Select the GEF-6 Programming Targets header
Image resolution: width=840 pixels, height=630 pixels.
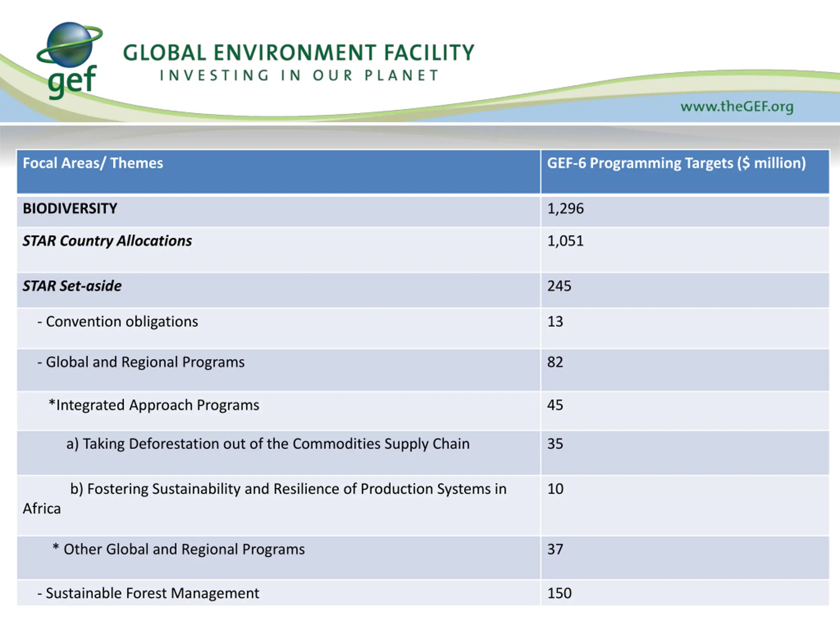676,163
